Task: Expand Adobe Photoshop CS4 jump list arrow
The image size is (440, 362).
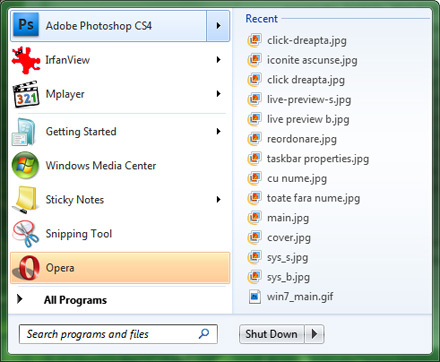Action: coord(218,26)
